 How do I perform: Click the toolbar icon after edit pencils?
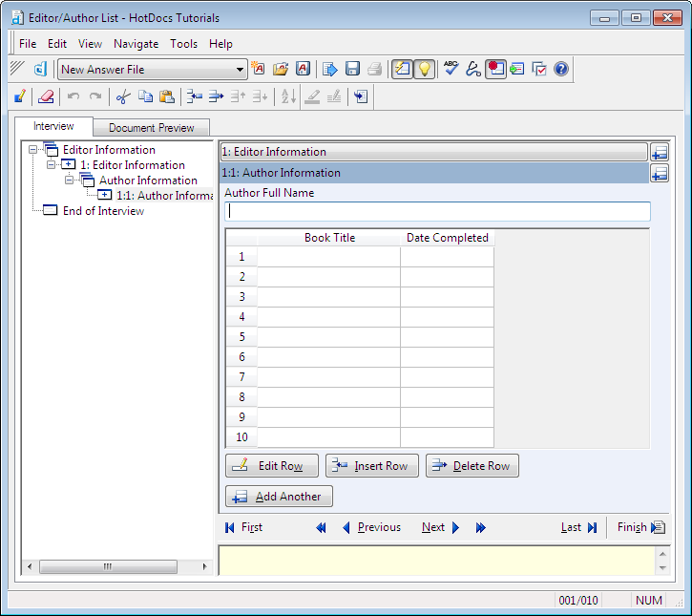[x=361, y=96]
